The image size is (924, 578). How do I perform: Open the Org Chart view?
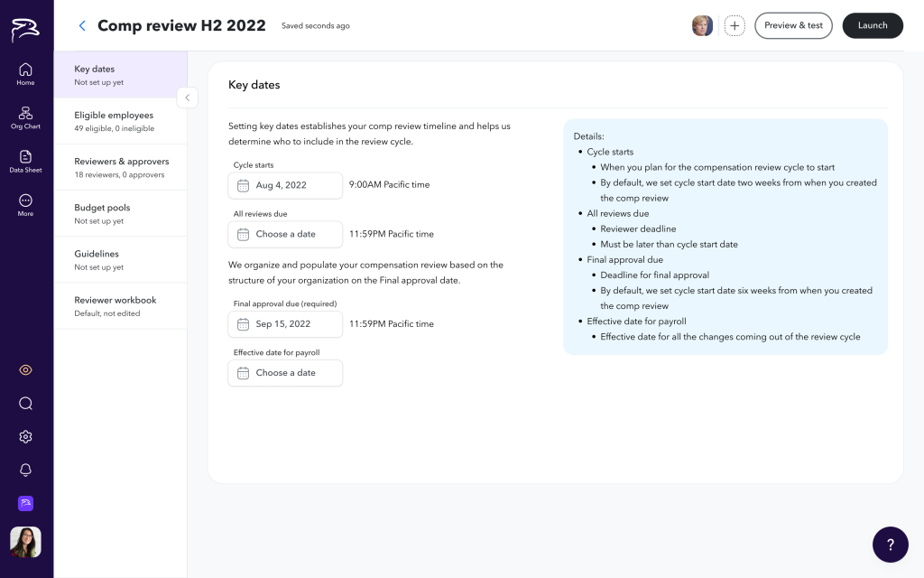coord(25,117)
